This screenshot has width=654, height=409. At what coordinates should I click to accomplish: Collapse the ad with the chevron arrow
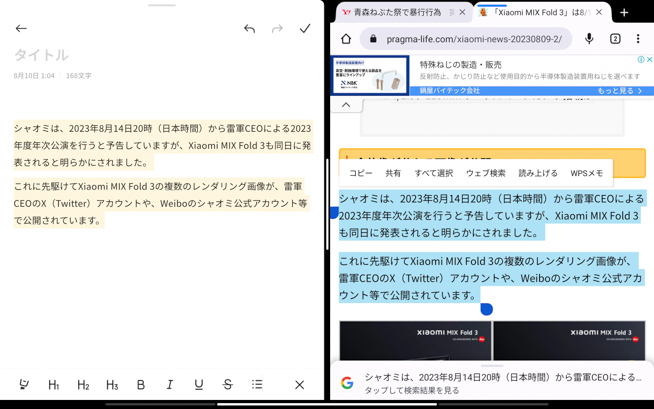tap(346, 105)
